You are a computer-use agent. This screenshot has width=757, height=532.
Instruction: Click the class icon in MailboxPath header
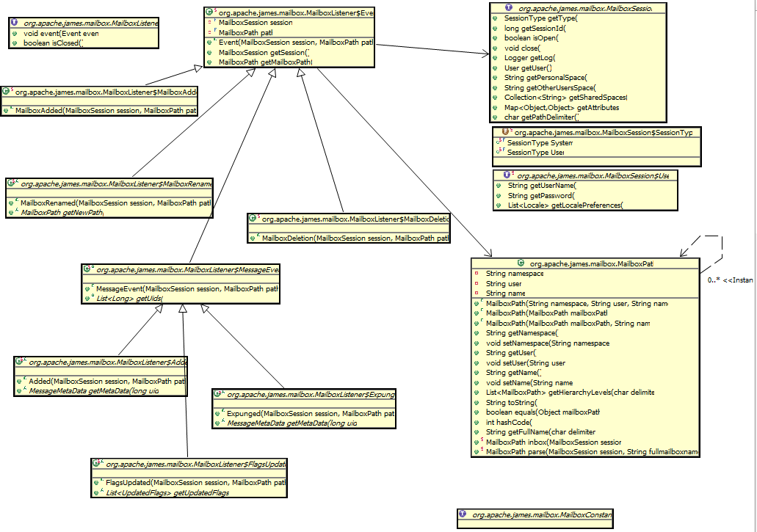coord(521,262)
